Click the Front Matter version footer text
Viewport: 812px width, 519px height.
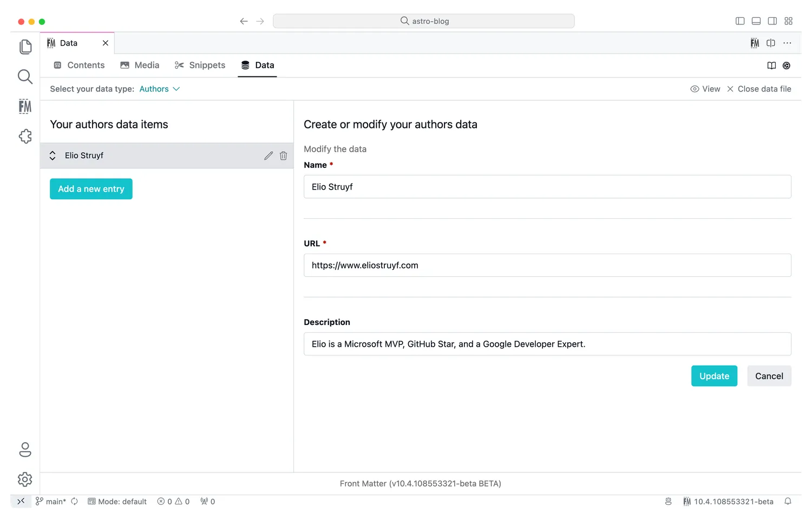click(421, 484)
